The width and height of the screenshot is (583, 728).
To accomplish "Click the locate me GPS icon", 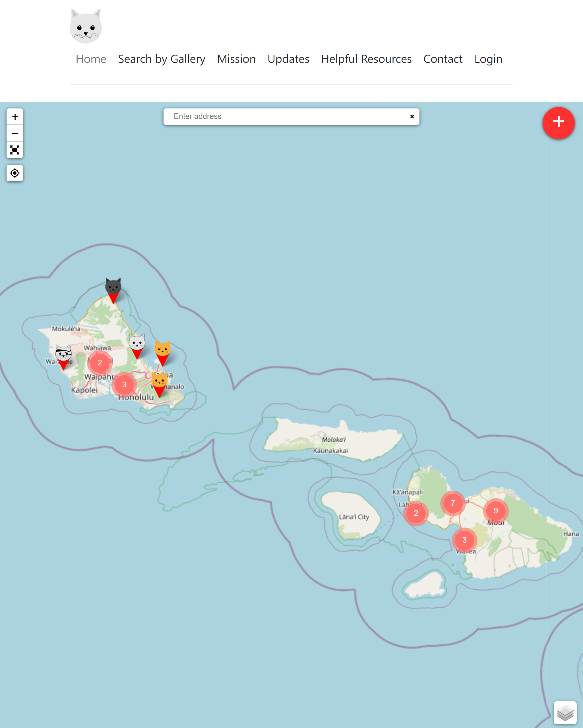I will (14, 173).
